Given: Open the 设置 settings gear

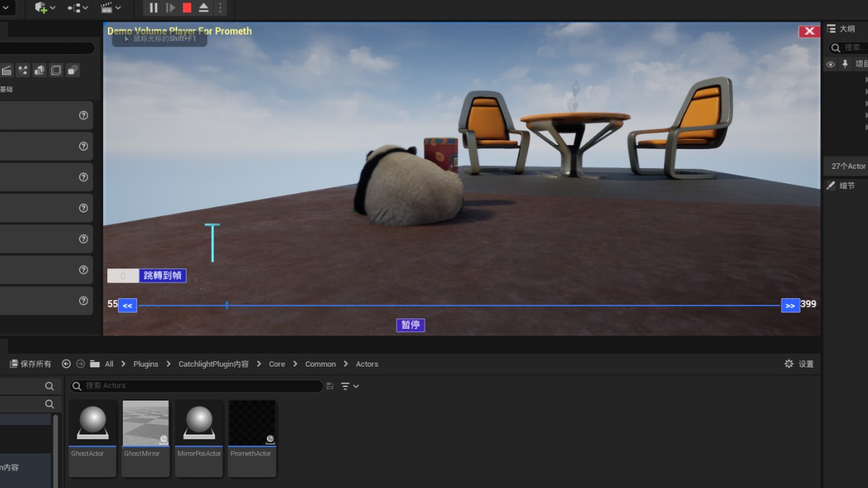Looking at the screenshot, I should click(x=799, y=364).
